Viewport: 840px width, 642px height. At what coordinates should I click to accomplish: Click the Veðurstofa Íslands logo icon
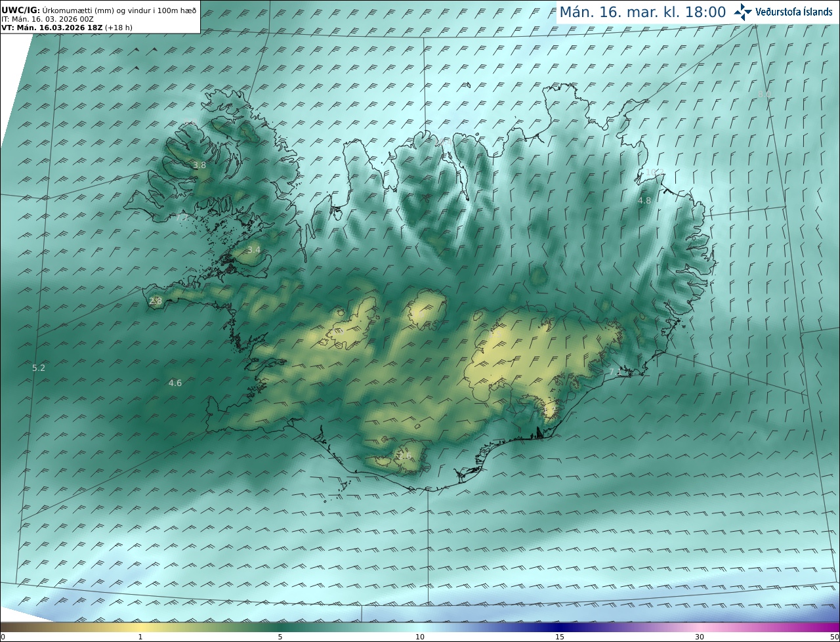click(743, 12)
